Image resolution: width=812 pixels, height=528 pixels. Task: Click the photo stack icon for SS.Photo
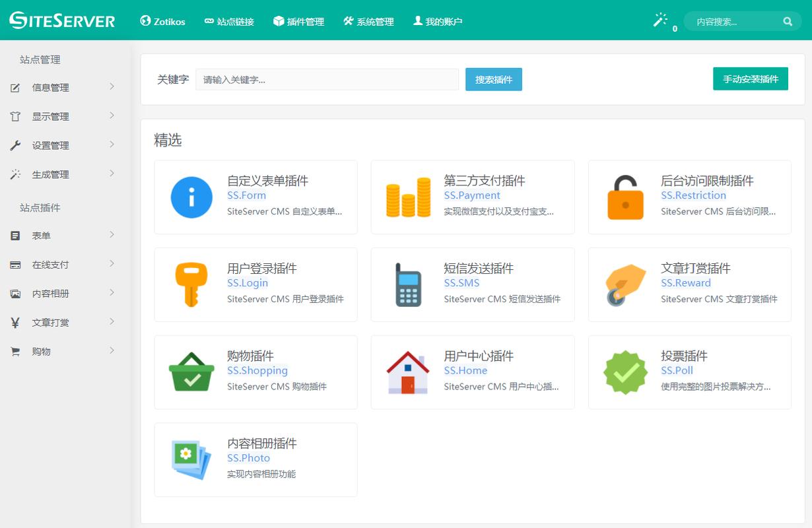coord(191,460)
